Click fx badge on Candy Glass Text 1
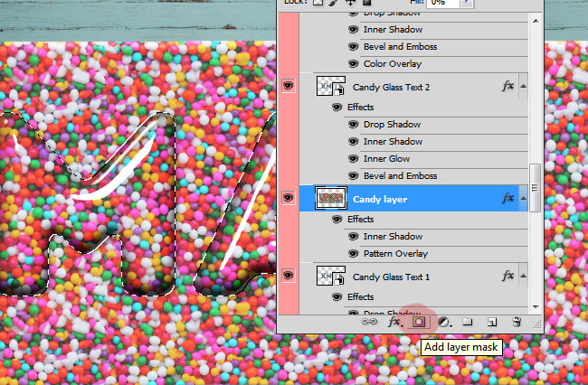 coord(507,276)
